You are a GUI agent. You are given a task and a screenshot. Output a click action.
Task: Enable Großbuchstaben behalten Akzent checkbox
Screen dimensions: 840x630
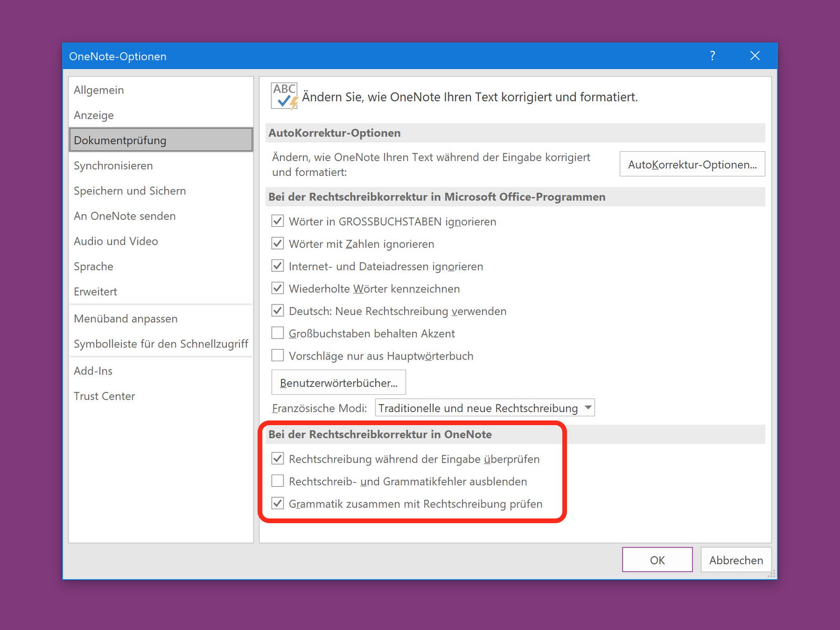click(x=278, y=333)
